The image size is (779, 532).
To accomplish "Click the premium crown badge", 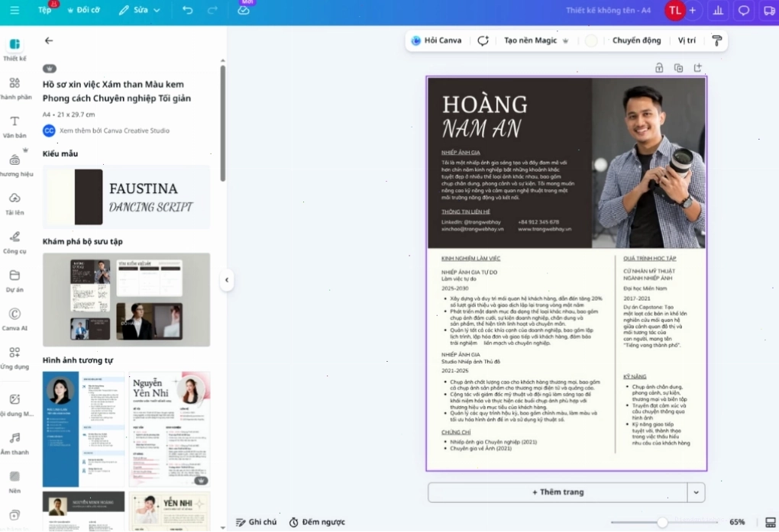I will click(x=49, y=69).
